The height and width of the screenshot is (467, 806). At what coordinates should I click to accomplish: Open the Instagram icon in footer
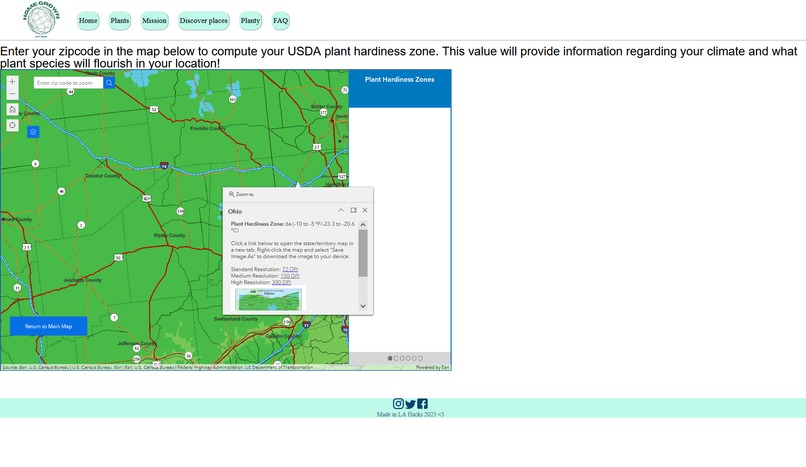398,404
